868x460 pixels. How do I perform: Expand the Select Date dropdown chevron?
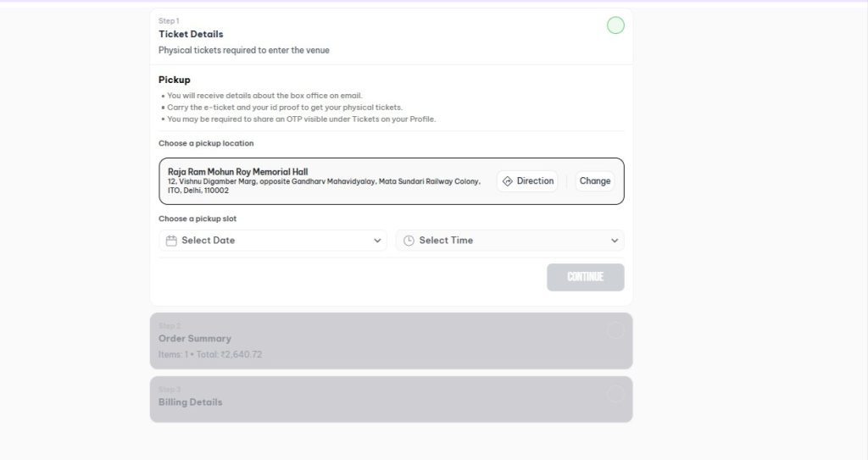coord(377,241)
